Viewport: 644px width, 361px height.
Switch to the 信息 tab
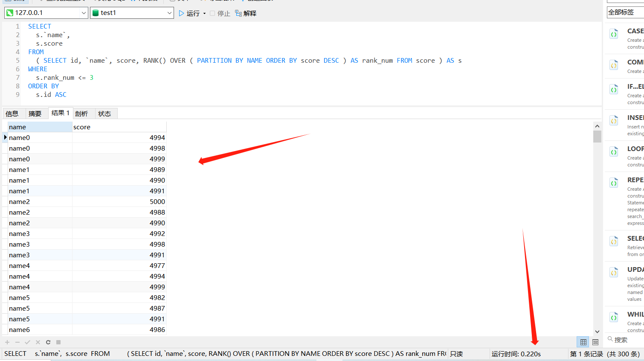12,114
